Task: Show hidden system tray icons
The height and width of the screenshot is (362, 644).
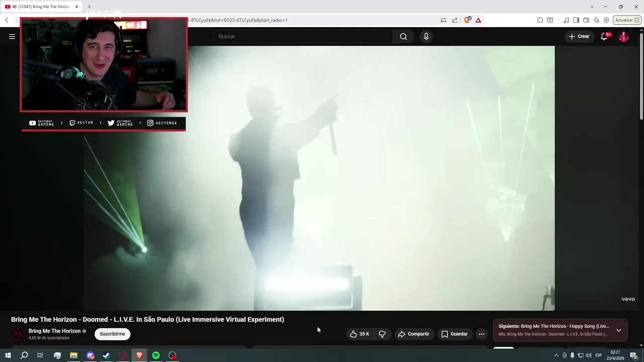Action: coord(556,355)
